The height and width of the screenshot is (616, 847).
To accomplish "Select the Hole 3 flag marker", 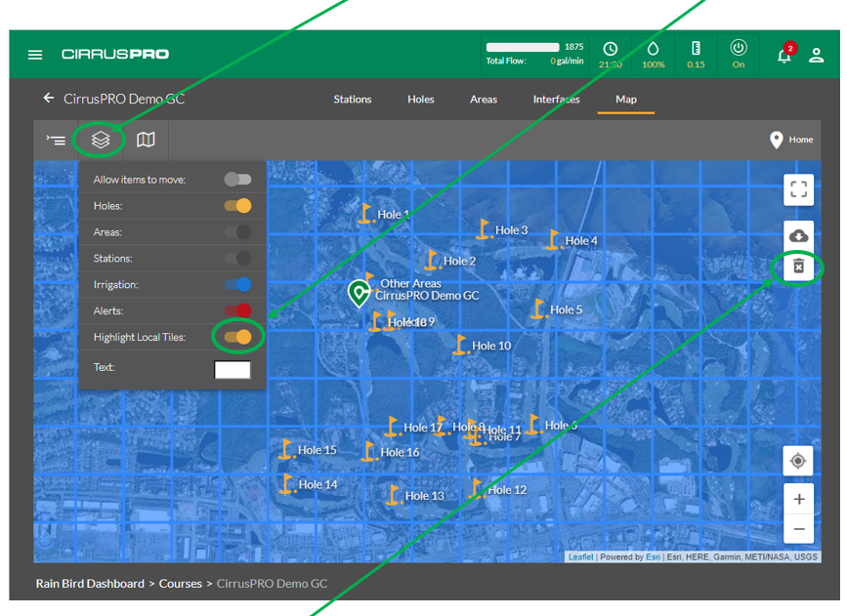I will click(484, 228).
